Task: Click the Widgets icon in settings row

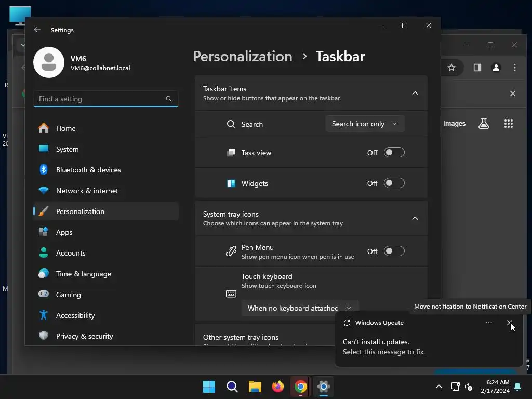Action: (231, 183)
